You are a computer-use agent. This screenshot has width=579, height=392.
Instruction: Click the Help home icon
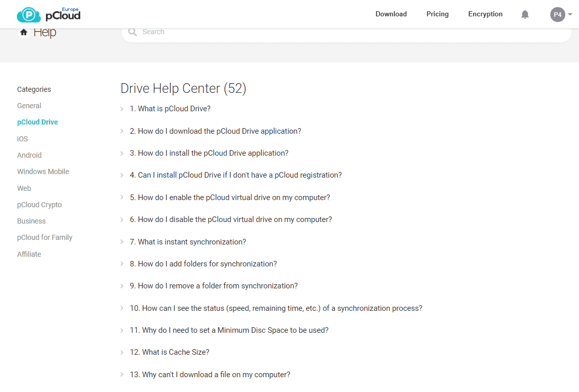tap(24, 32)
